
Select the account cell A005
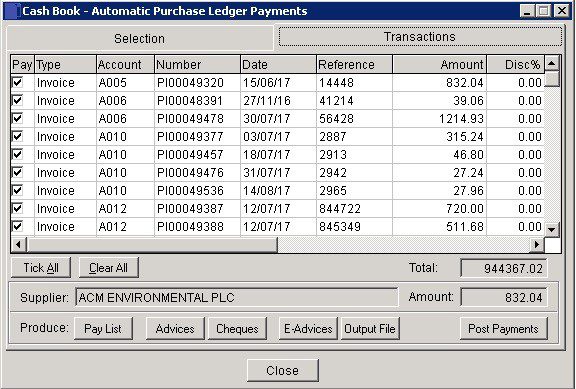[125, 82]
